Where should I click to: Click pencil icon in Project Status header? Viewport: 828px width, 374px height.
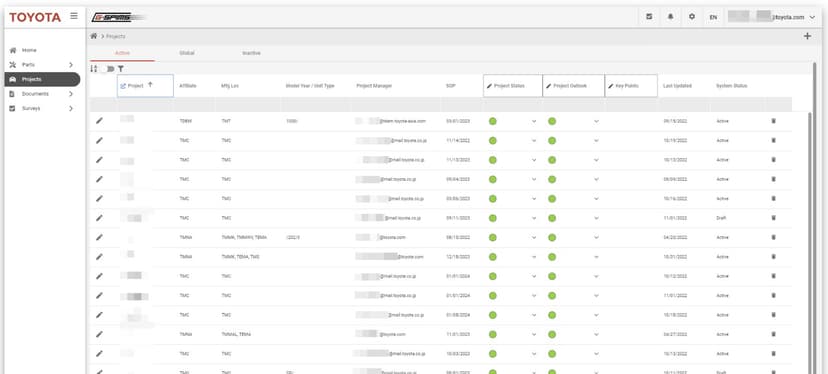489,86
